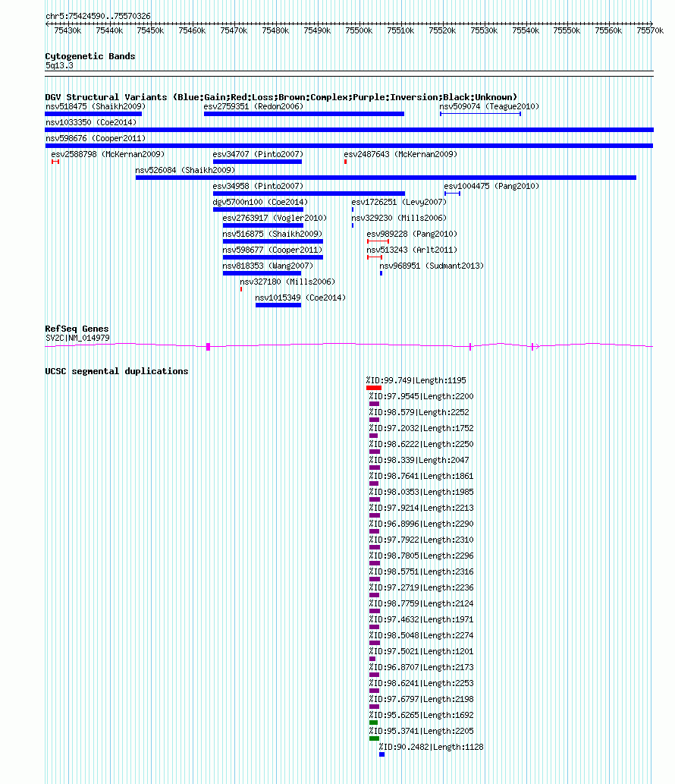Select the 5q13.3 band label
The height and width of the screenshot is (784, 675).
pos(59,65)
